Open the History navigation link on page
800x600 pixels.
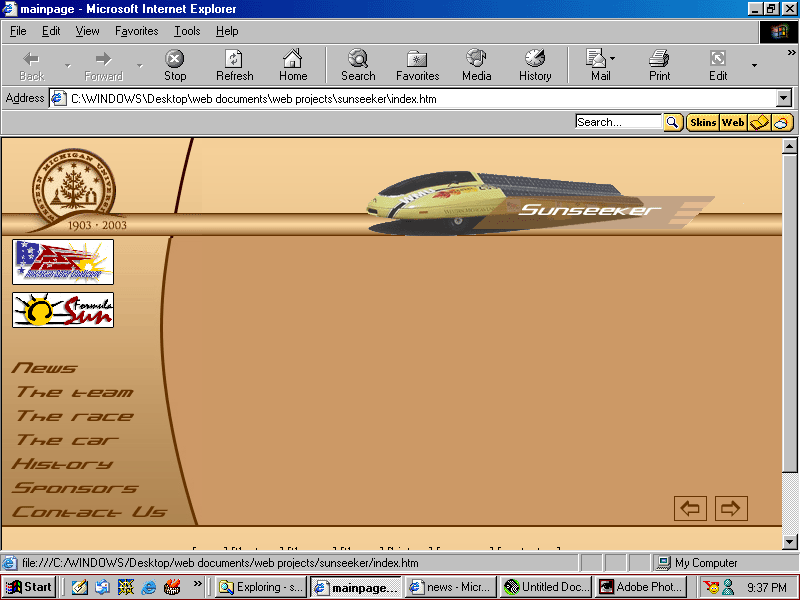(62, 463)
